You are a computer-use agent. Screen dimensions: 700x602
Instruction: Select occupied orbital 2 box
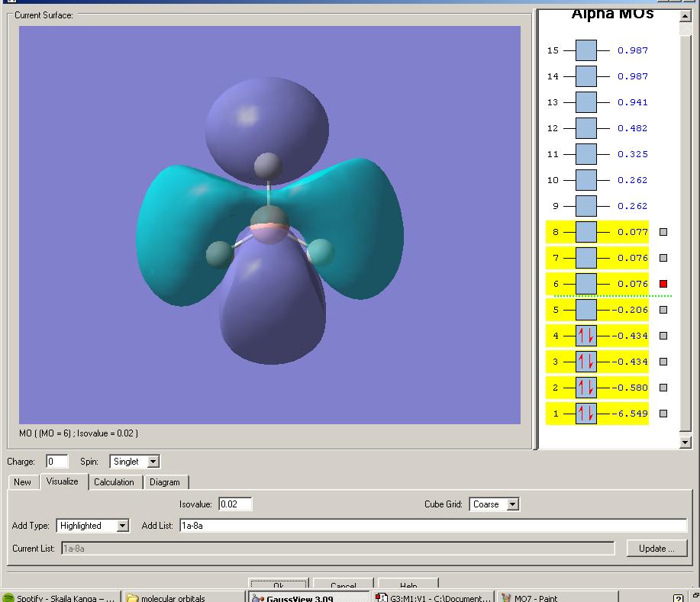click(x=585, y=388)
